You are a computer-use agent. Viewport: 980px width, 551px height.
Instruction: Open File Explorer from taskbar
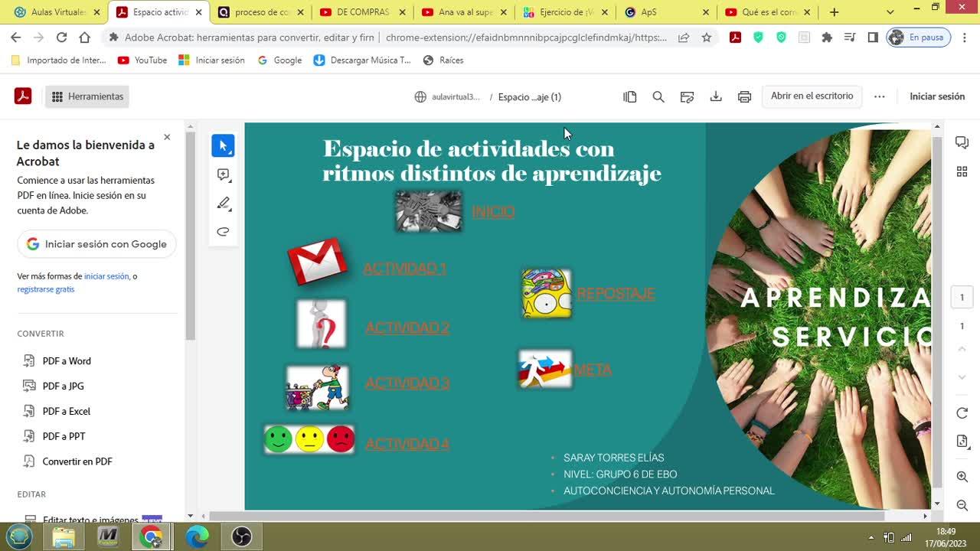click(64, 536)
